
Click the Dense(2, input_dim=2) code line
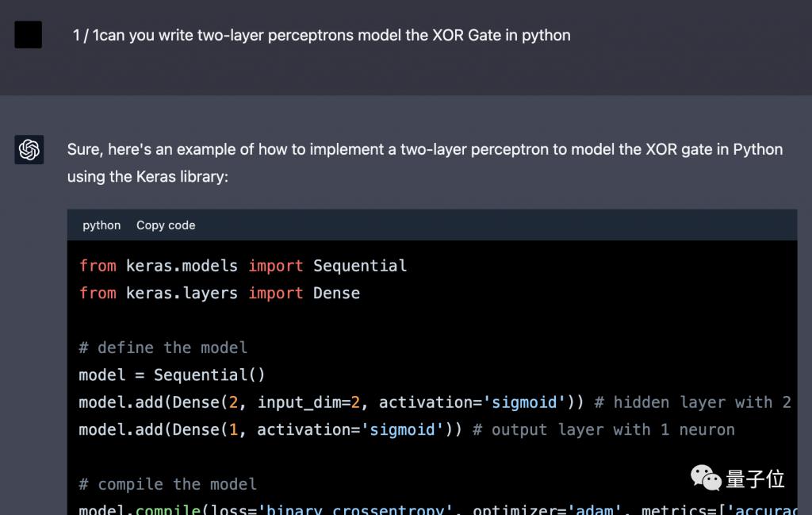pyautogui.click(x=331, y=402)
